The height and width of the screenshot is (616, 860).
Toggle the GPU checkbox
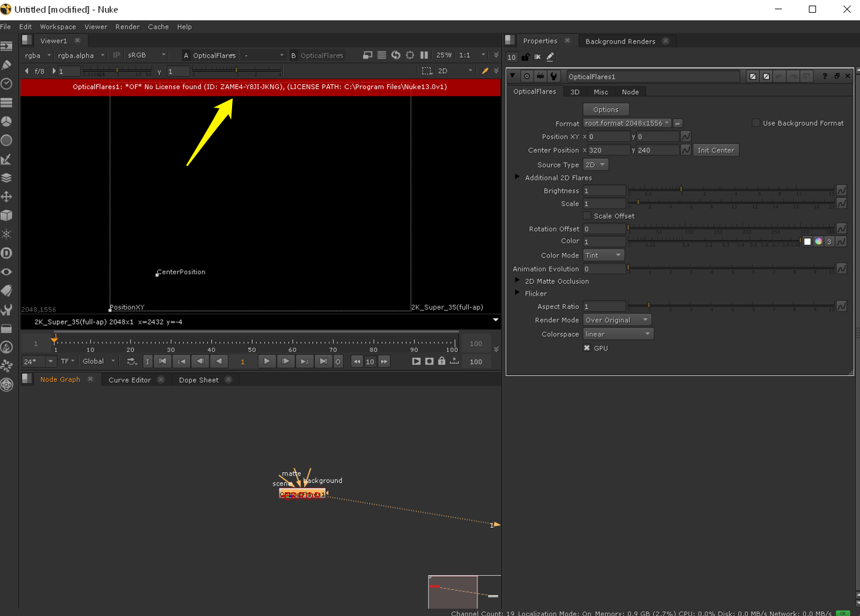pyautogui.click(x=586, y=348)
